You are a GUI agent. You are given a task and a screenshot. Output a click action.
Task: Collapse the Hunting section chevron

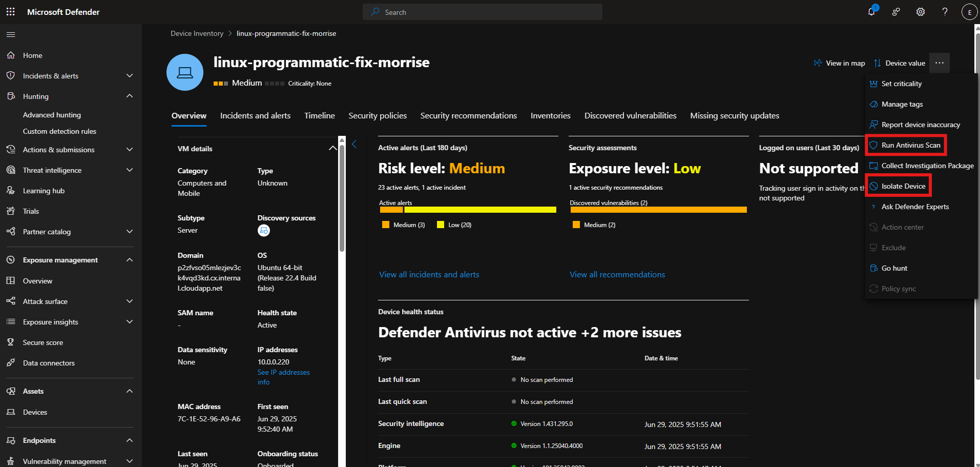click(x=130, y=96)
